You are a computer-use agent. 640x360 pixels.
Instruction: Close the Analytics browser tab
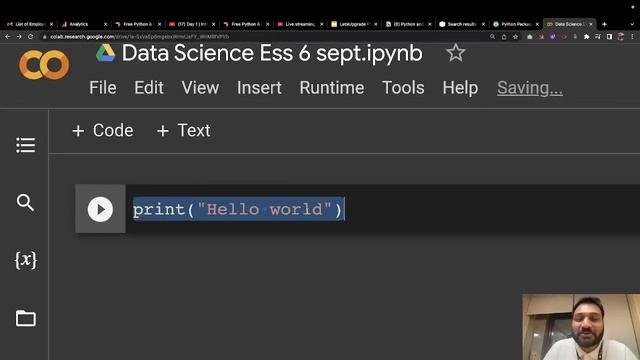(x=106, y=24)
